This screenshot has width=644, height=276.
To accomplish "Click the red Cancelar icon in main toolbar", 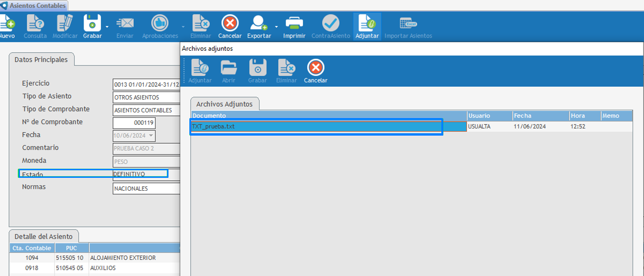I will pyautogui.click(x=230, y=24).
